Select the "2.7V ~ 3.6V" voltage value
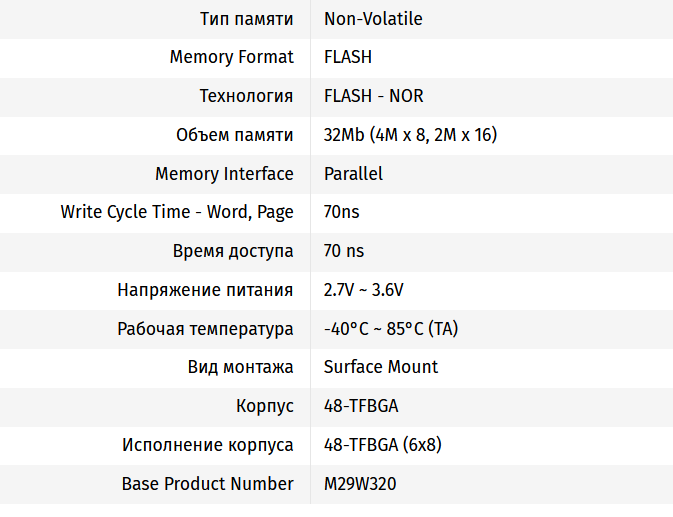 click(364, 290)
